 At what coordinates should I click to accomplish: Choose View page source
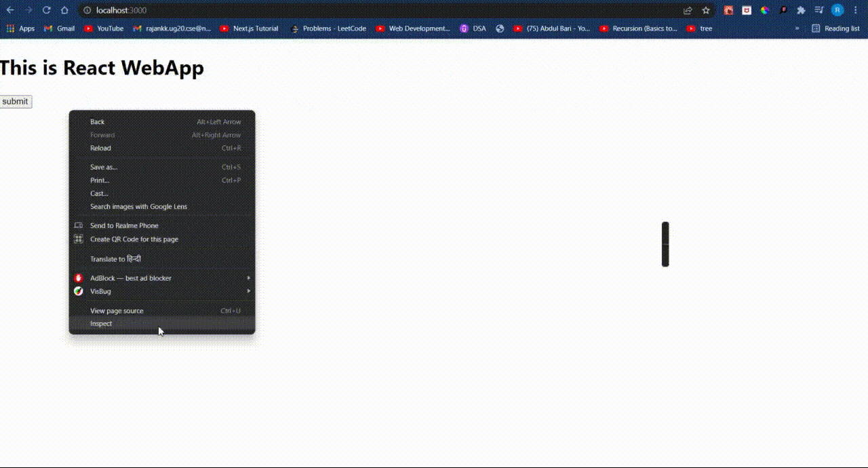pyautogui.click(x=117, y=311)
